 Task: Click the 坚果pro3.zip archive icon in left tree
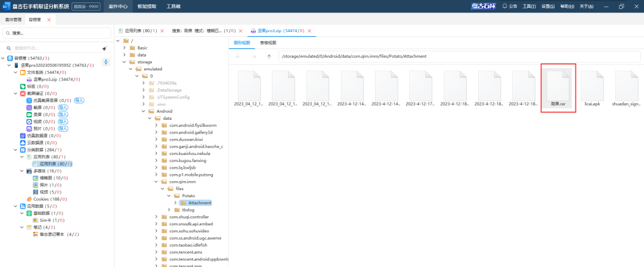tap(29, 79)
